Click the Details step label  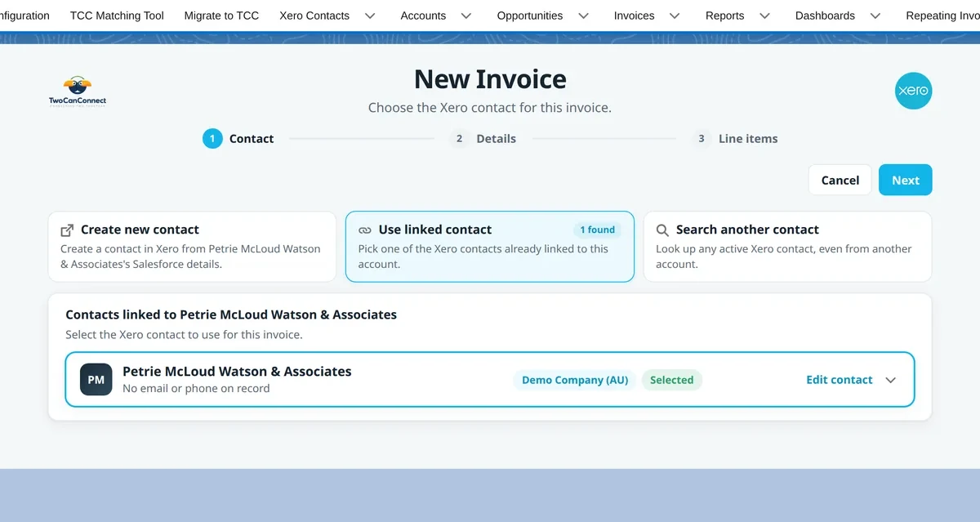point(497,139)
